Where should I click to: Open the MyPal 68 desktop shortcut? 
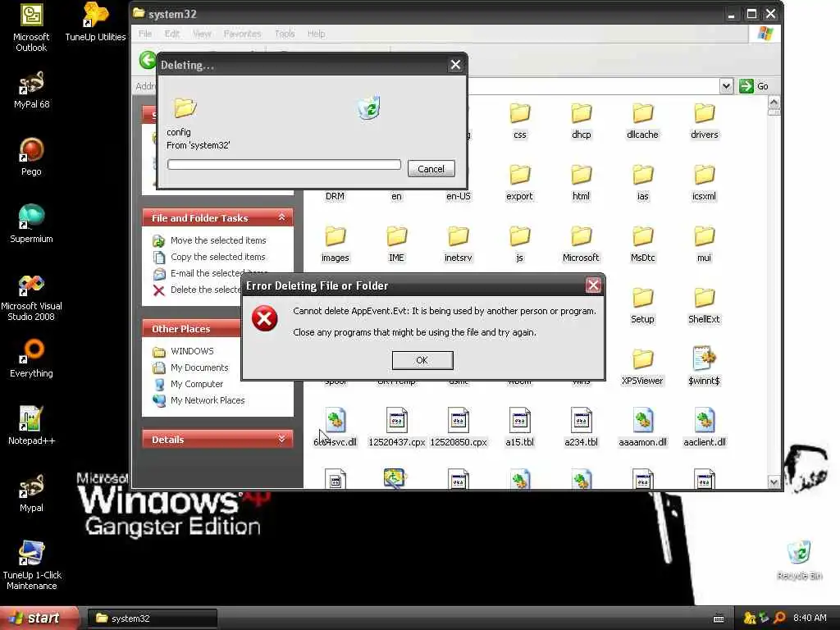click(x=31, y=90)
